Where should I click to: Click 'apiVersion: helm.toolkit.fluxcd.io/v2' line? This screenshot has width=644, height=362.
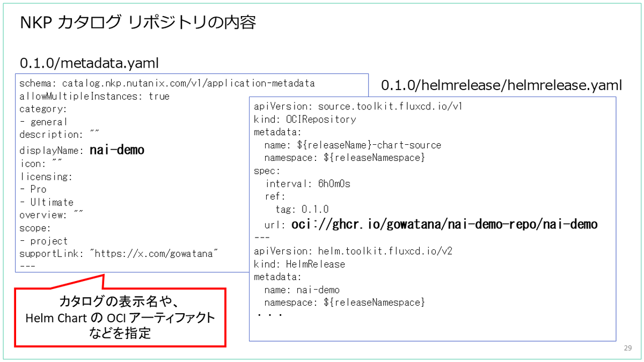pos(353,251)
